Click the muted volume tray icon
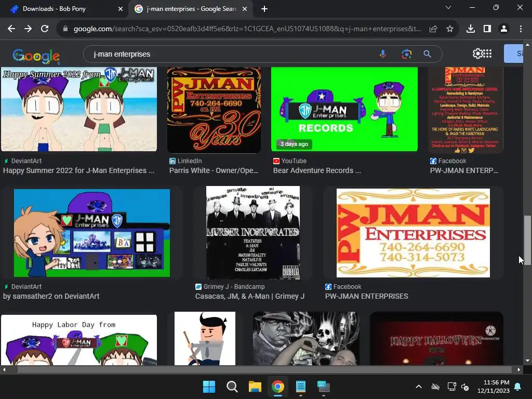The width and height of the screenshot is (532, 399). point(465,387)
